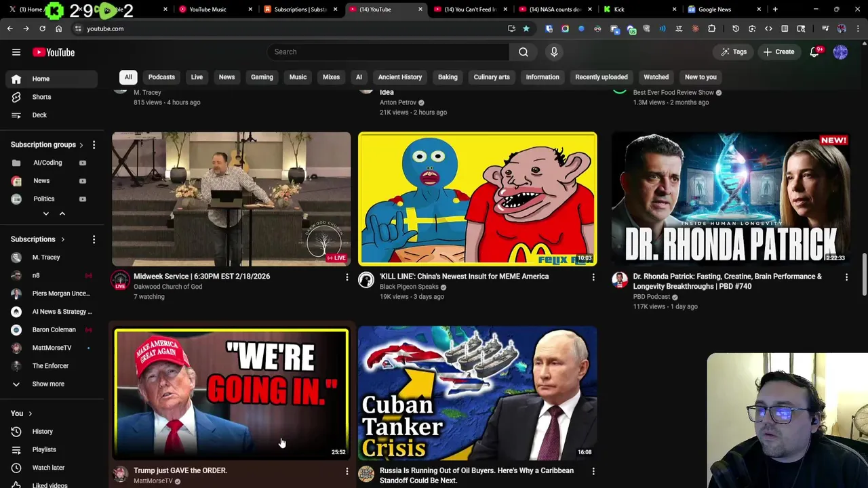Open the account avatar menu
868x488 pixels.
(x=840, y=52)
